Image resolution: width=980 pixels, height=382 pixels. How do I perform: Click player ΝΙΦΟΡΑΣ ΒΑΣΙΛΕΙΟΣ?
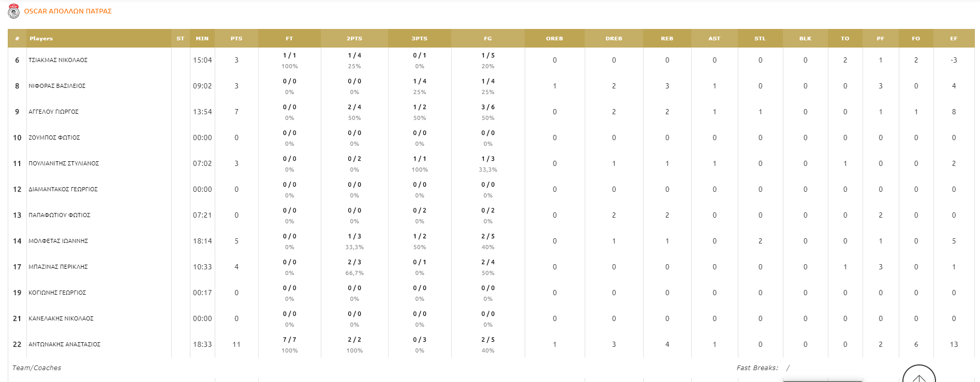click(57, 86)
